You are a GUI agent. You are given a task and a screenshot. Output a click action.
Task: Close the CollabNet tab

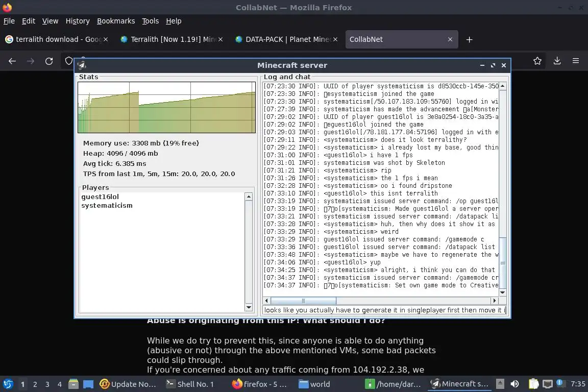(x=450, y=39)
